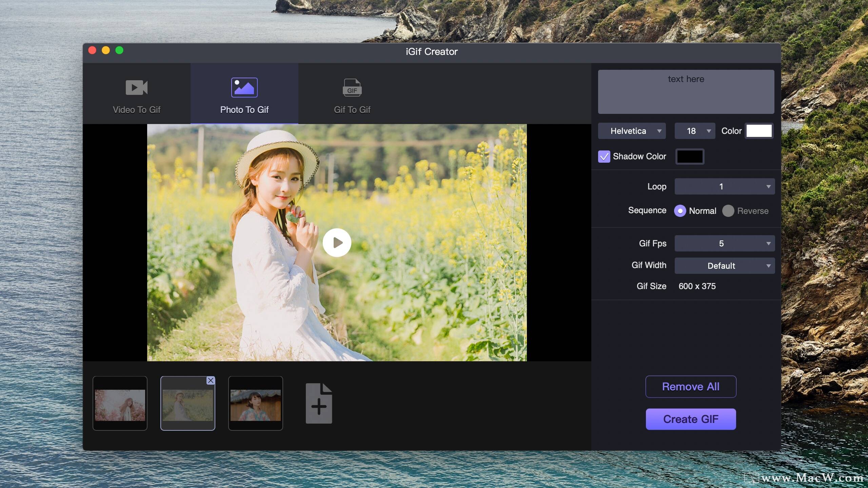Switch to the Gif To Gif tab label

pyautogui.click(x=352, y=110)
